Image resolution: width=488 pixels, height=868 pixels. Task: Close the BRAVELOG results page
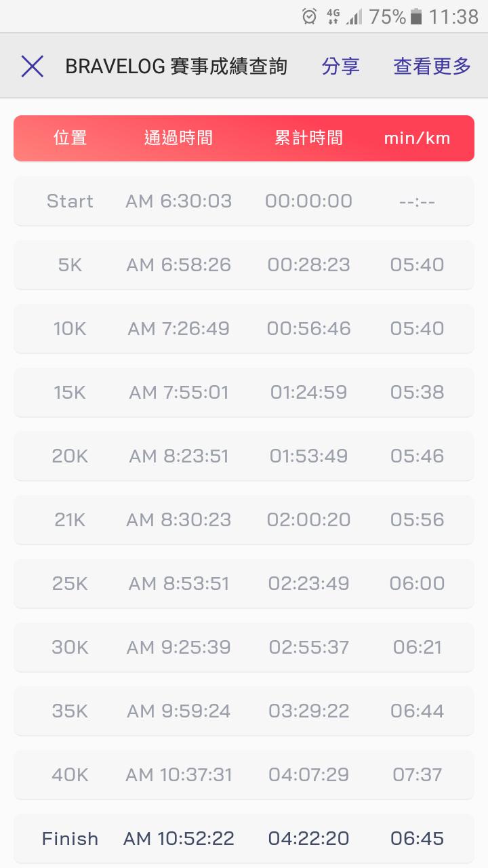click(x=32, y=66)
